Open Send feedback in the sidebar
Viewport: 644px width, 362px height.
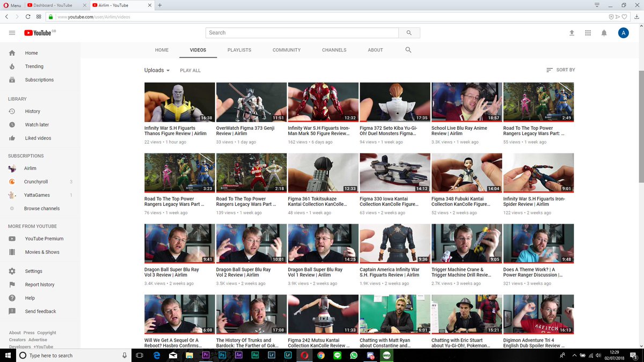(x=40, y=312)
